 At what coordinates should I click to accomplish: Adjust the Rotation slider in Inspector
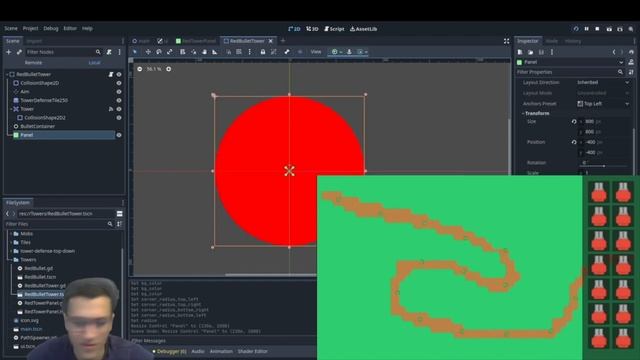point(604,166)
